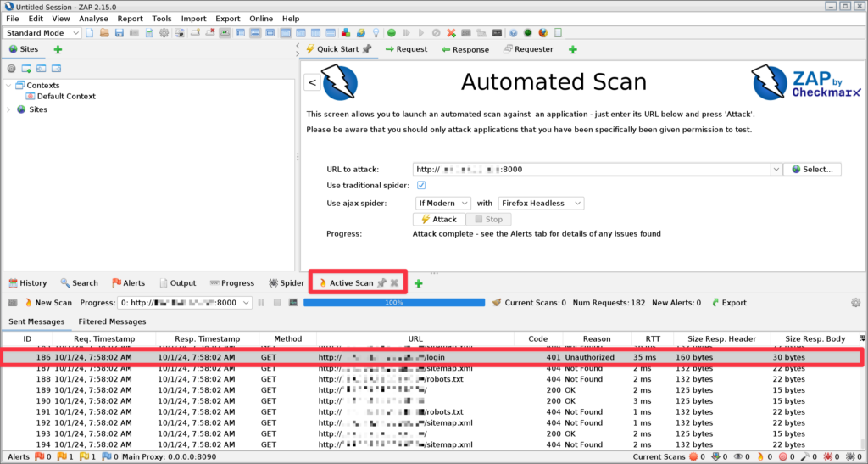The image size is (868, 464).
Task: Open the Firefox browser launch icon
Action: pyautogui.click(x=543, y=33)
